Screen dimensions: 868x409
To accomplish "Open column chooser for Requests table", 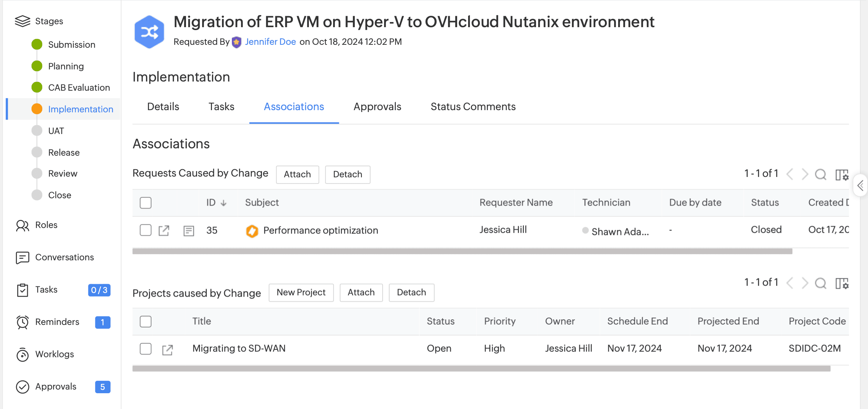I will pos(842,175).
